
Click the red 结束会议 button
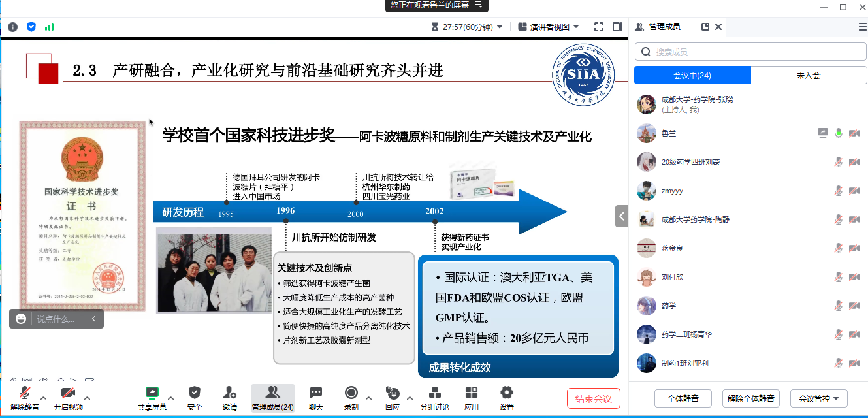(593, 398)
